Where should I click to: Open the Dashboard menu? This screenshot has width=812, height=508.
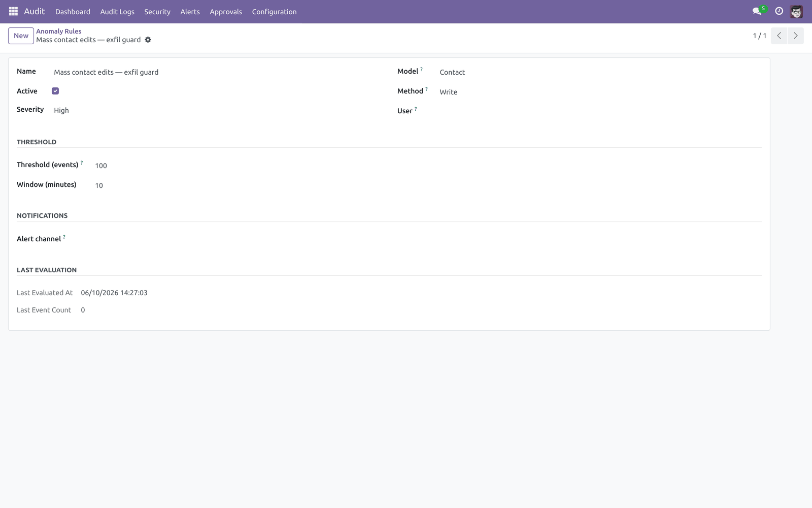(x=73, y=12)
